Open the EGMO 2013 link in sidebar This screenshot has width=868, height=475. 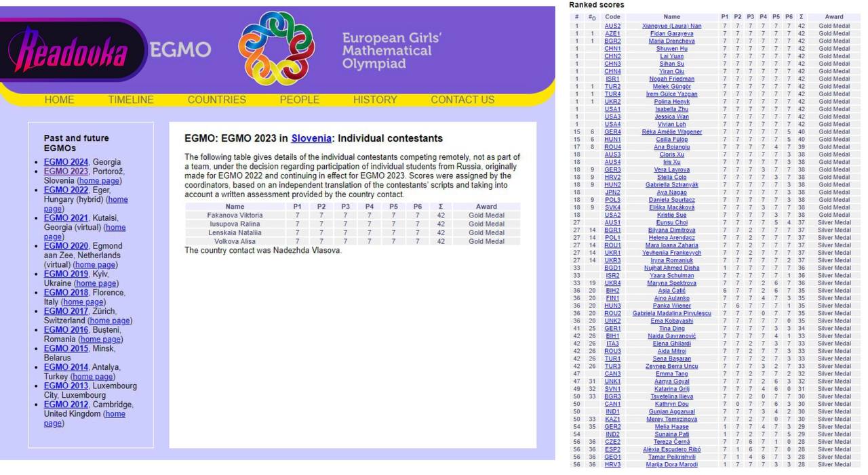click(x=66, y=386)
